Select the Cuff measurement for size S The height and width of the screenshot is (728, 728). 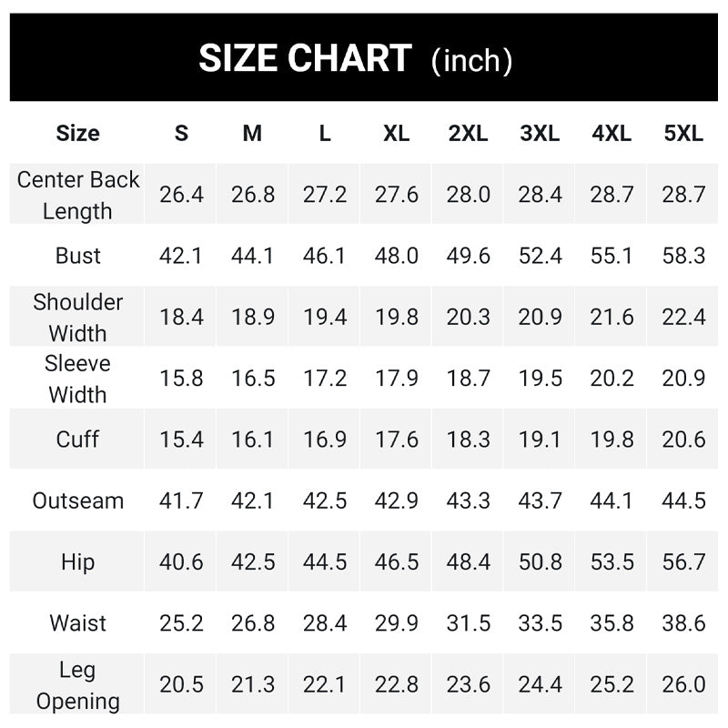coord(181,440)
